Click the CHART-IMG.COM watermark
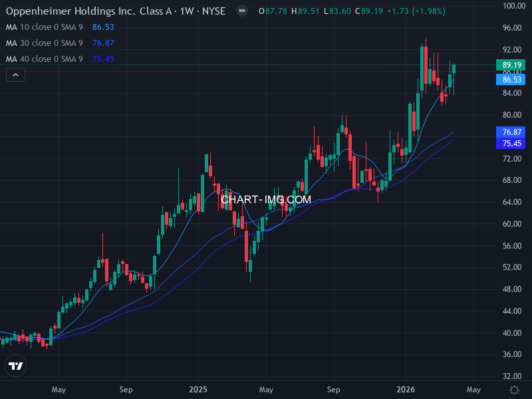Viewport: 532px width, 399px height. (x=266, y=198)
